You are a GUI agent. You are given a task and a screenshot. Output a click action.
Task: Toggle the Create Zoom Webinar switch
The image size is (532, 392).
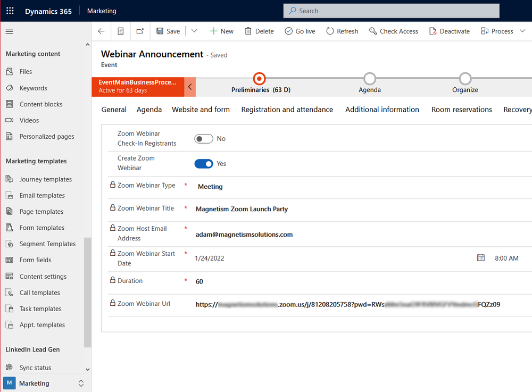point(204,164)
